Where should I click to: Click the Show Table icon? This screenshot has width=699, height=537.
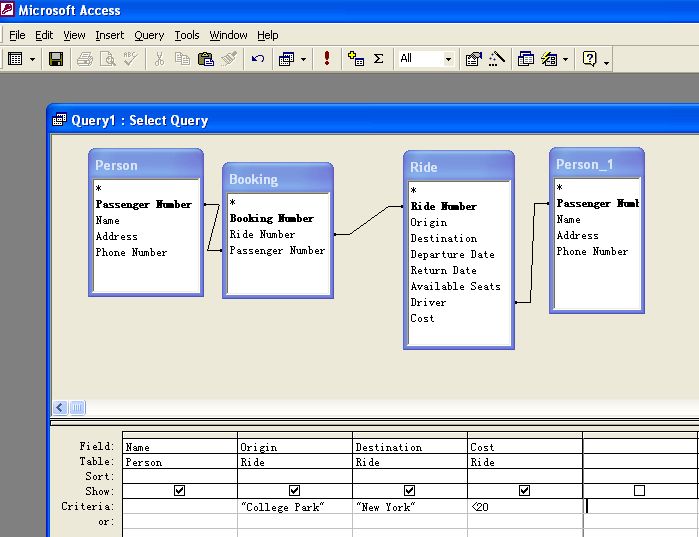point(356,59)
